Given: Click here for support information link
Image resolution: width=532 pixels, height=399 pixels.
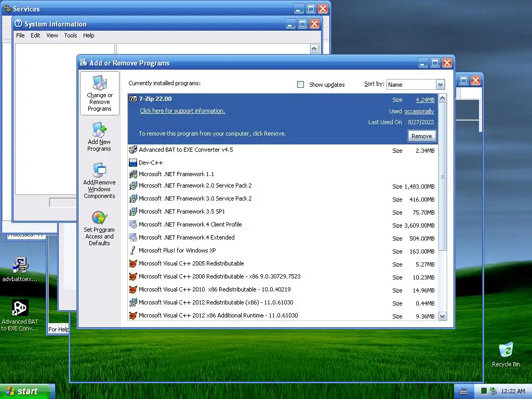Looking at the screenshot, I should [182, 111].
